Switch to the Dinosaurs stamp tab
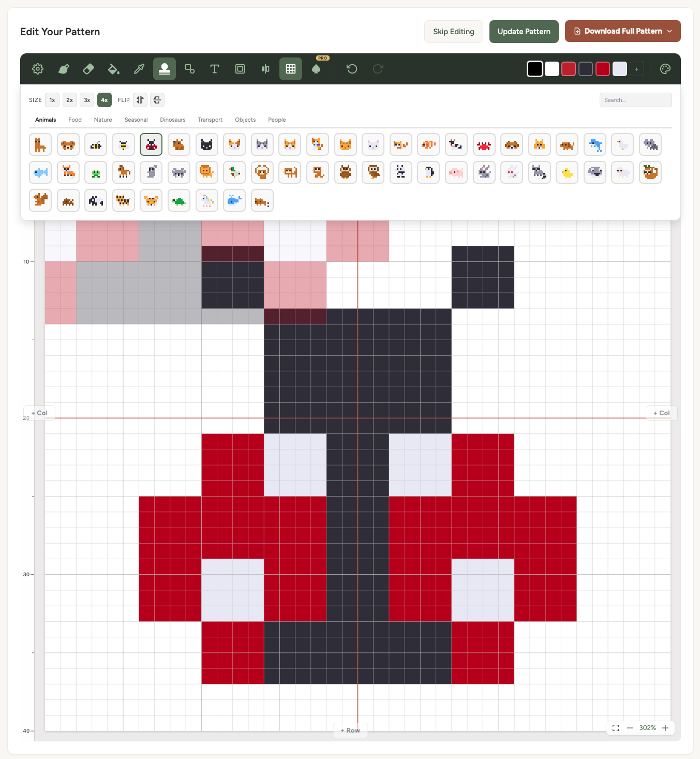The width and height of the screenshot is (700, 759). 173,120
